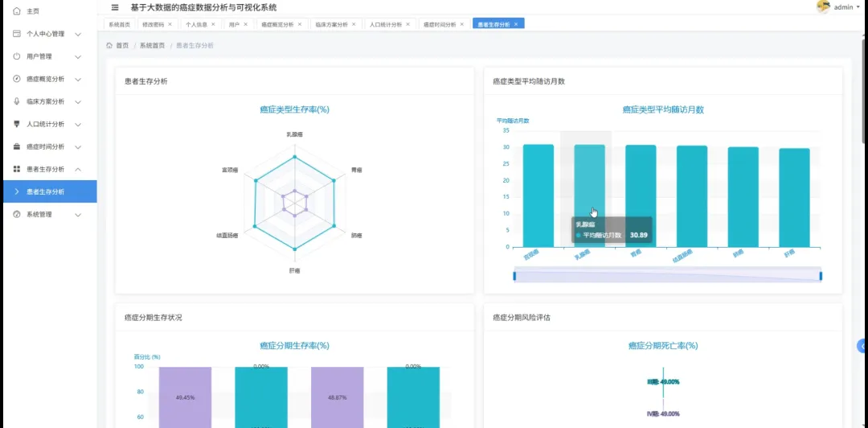Click the 个人中心管理 card icon

pyautogui.click(x=17, y=34)
